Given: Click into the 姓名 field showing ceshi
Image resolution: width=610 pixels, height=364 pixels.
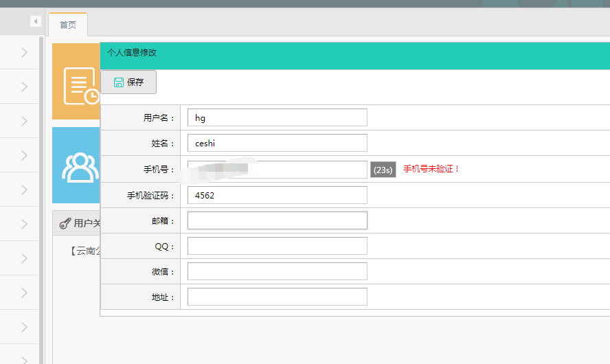Looking at the screenshot, I should tap(277, 143).
